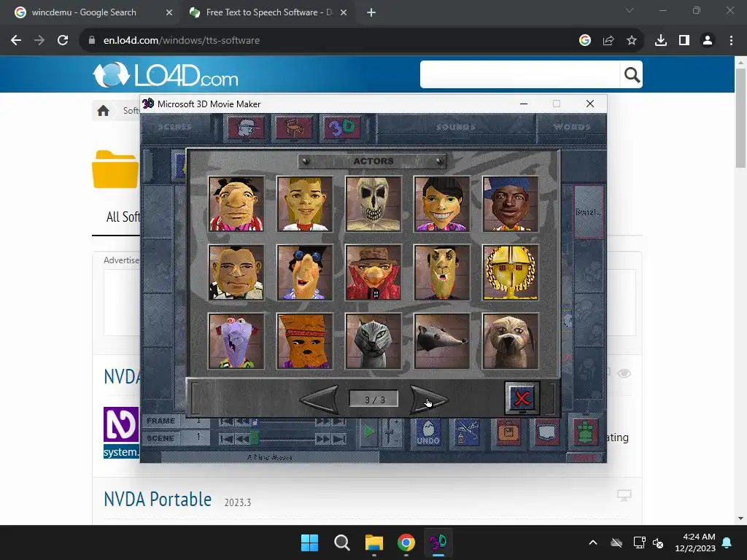Screen dimensions: 747x560
Task: Open the orange portfolio briefcase icon
Action: (x=508, y=432)
